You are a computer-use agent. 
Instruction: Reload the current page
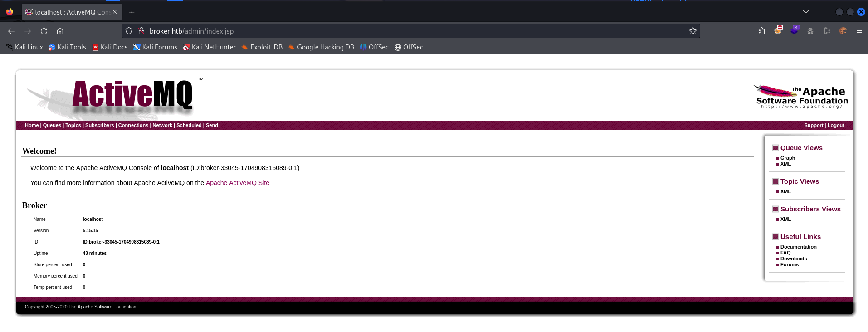(x=44, y=31)
